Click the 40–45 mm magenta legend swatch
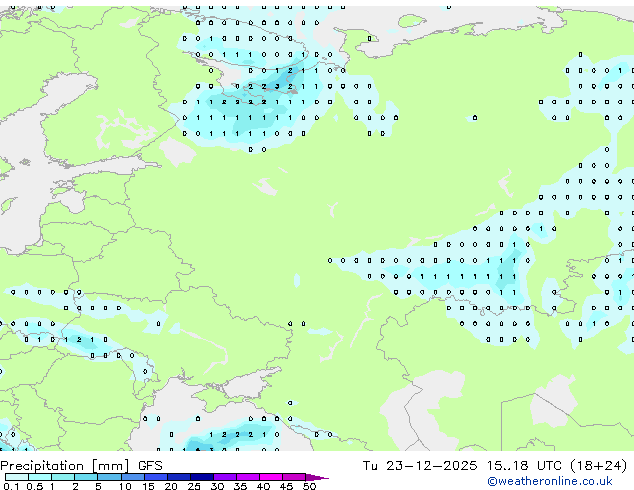 [271, 477]
